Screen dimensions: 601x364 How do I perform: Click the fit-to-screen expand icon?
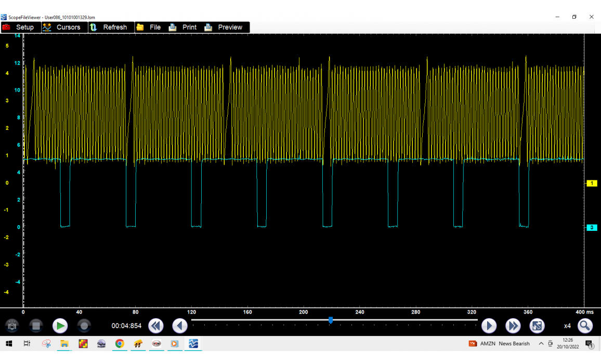point(537,326)
